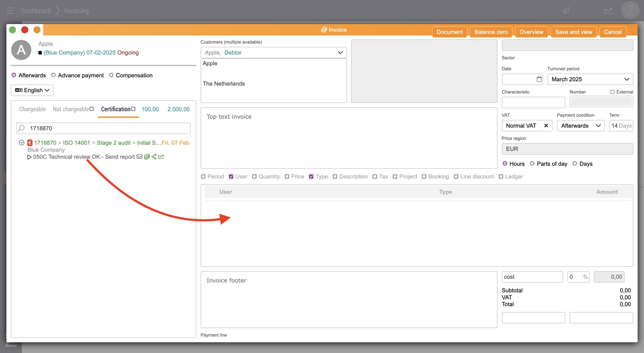Image resolution: width=644 pixels, height=353 pixels.
Task: Collapse the 1718870 project tree row
Action: (x=22, y=143)
